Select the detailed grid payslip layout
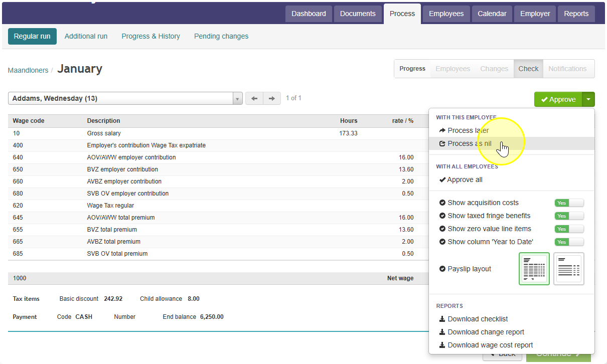This screenshot has height=364, width=607. click(x=534, y=269)
